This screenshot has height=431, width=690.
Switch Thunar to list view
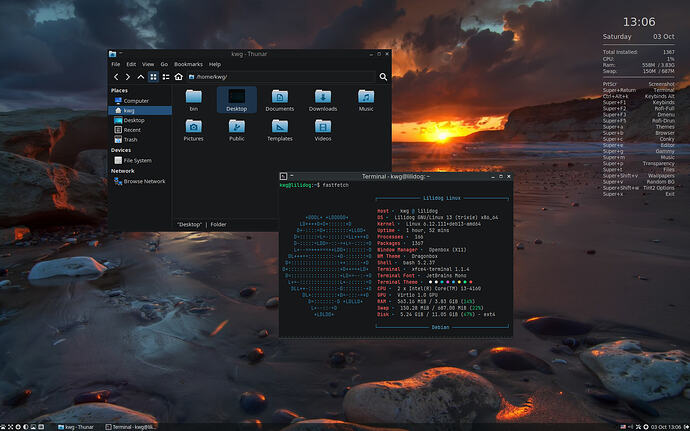166,77
